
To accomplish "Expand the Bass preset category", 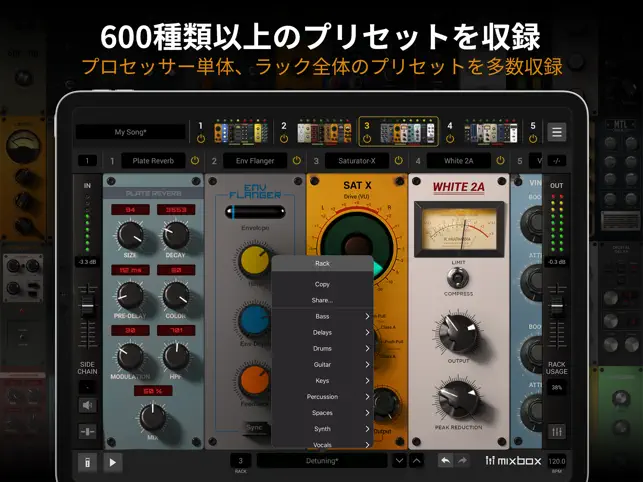I will pyautogui.click(x=322, y=316).
